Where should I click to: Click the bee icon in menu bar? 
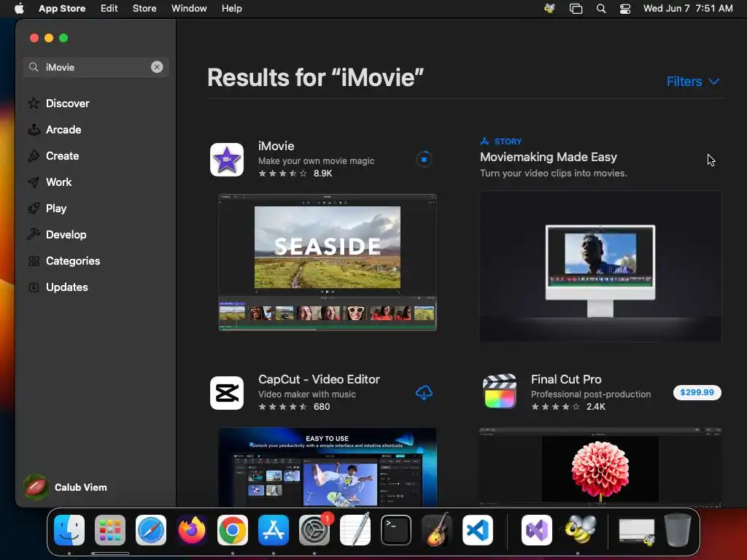(549, 9)
